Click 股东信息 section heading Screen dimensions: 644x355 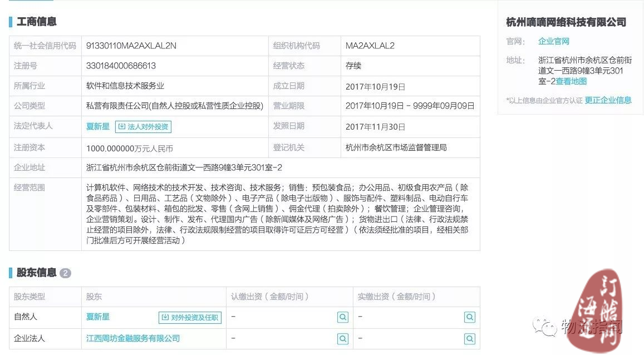tap(37, 273)
